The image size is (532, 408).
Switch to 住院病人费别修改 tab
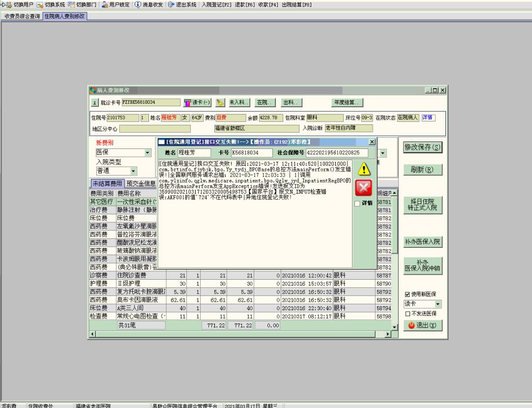[65, 16]
